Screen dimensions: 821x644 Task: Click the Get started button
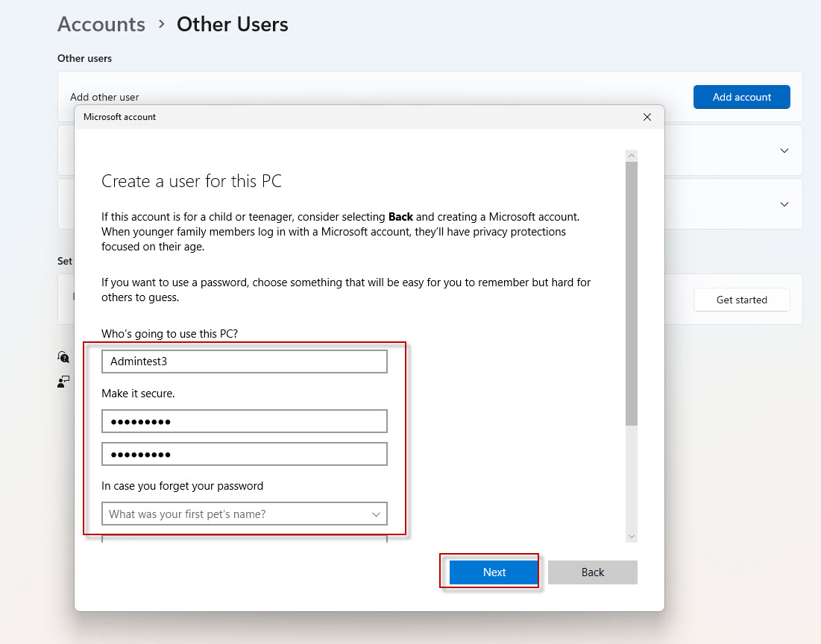tap(741, 300)
